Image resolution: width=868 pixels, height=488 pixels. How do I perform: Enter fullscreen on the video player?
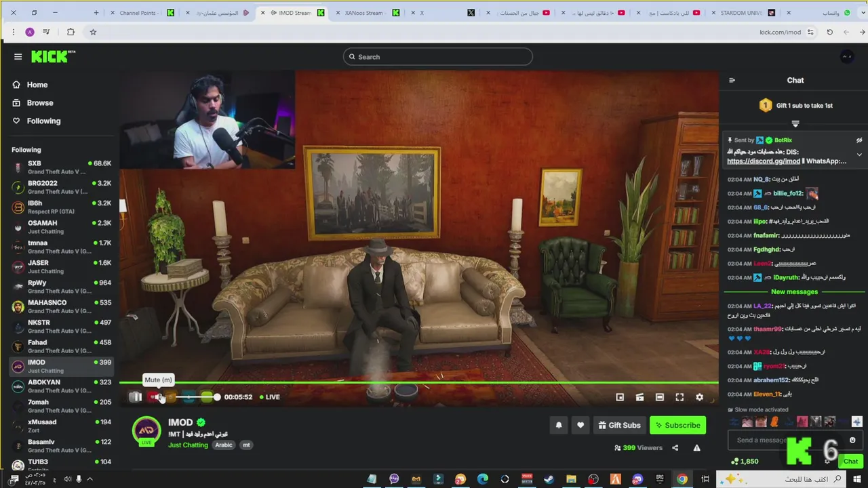click(x=679, y=397)
